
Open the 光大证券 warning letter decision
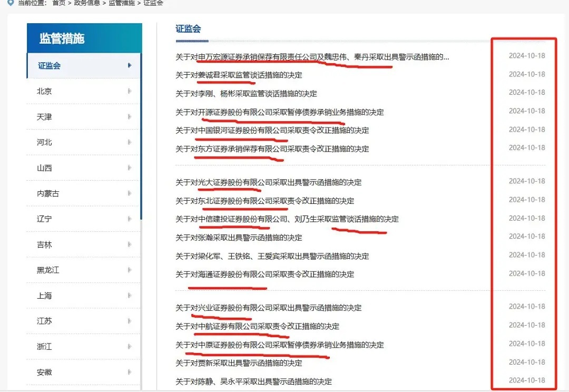268,182
